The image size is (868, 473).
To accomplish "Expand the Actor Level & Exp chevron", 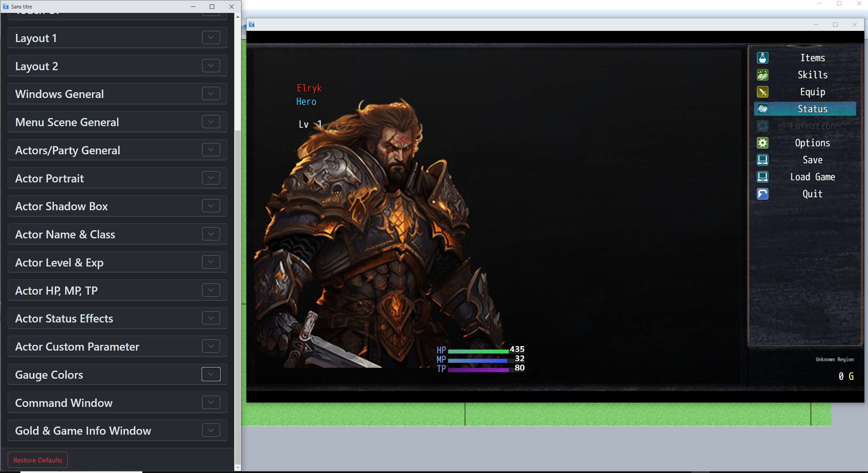I will 211,262.
